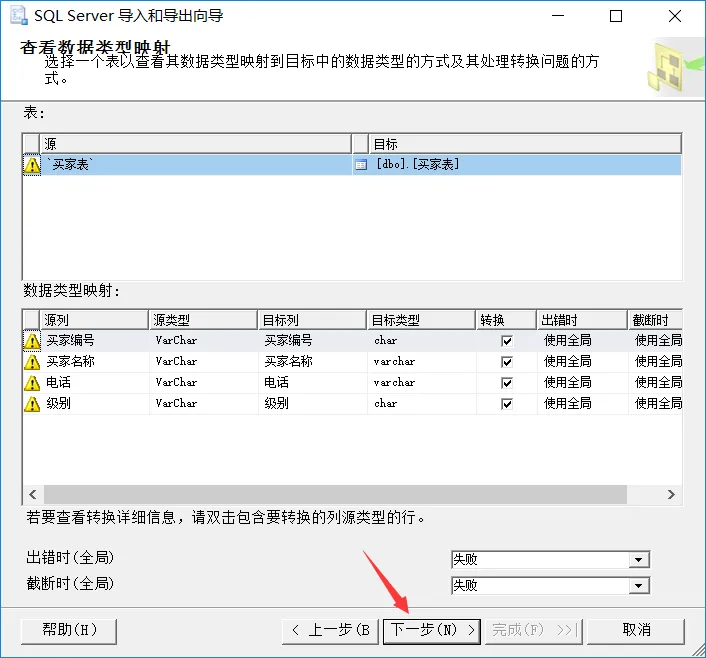
Task: Click char target type of 级别
Action: click(x=421, y=404)
